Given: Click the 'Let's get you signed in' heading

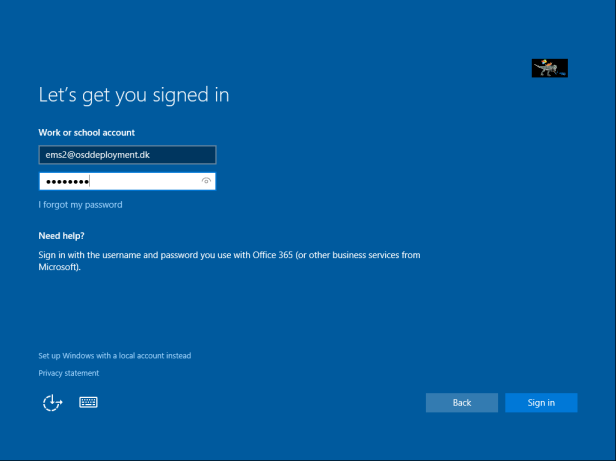Looking at the screenshot, I should (x=133, y=96).
